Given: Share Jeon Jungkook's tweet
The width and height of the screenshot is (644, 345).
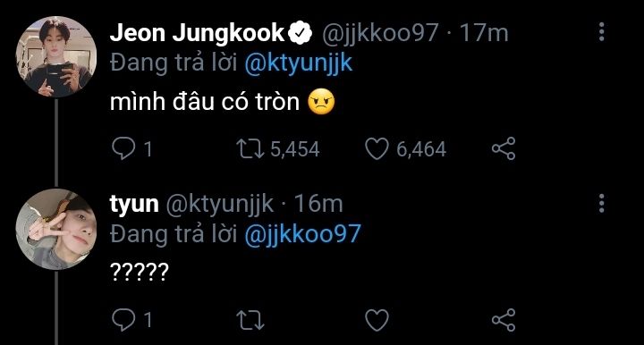Looking at the screenshot, I should [503, 148].
